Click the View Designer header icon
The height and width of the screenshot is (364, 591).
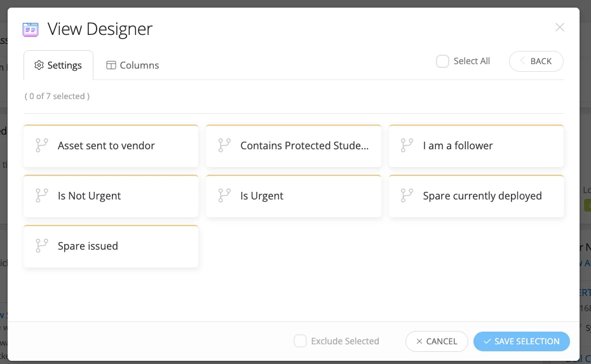tap(31, 29)
